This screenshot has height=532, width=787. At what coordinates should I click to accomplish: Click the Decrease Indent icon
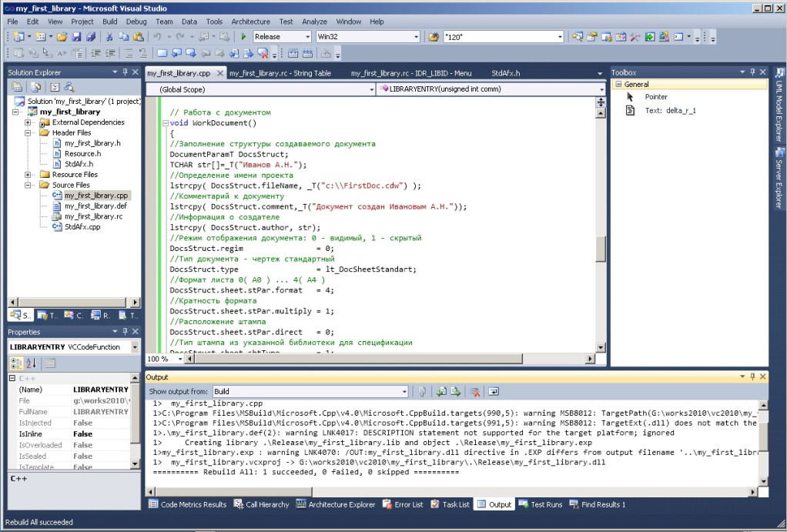pyautogui.click(x=95, y=52)
